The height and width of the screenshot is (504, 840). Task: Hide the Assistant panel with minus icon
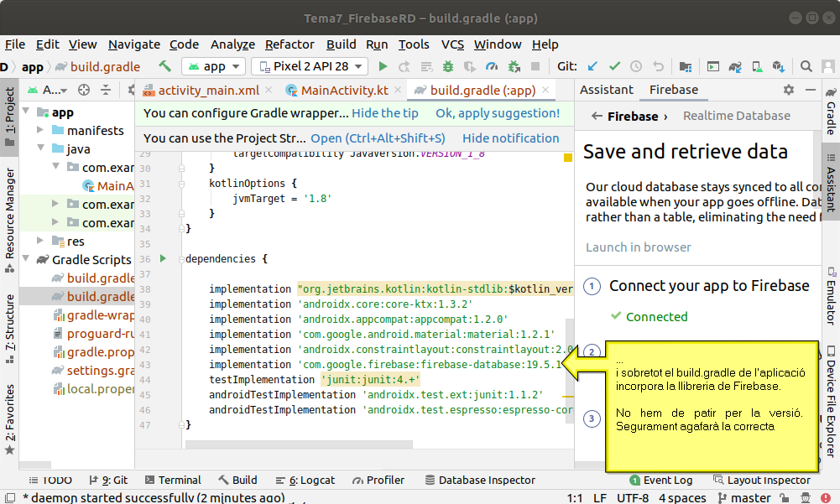click(x=811, y=90)
